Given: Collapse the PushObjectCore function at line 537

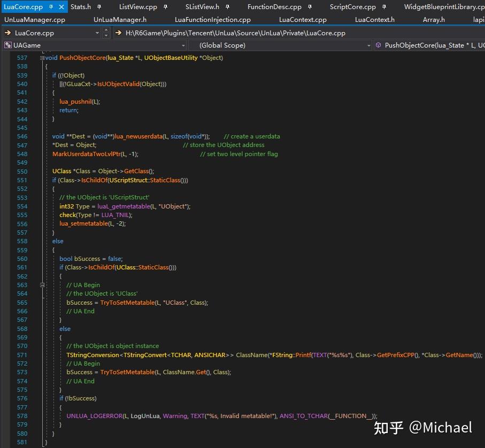Looking at the screenshot, I should click(x=42, y=58).
